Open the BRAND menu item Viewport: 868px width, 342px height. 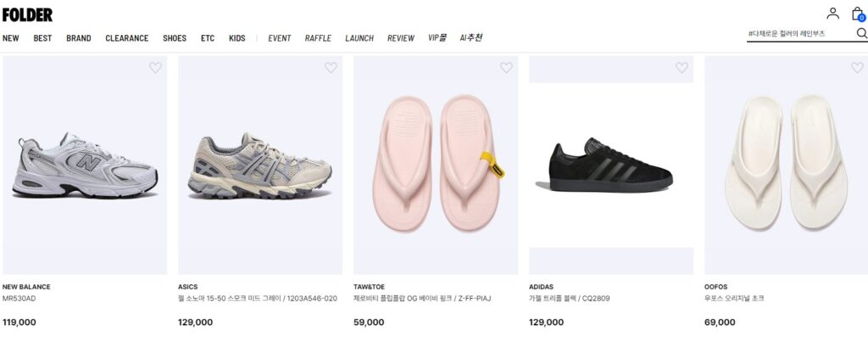tap(79, 38)
